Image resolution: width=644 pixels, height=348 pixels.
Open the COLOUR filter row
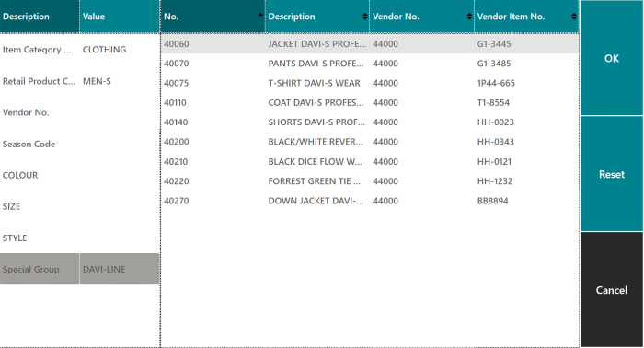(80, 175)
